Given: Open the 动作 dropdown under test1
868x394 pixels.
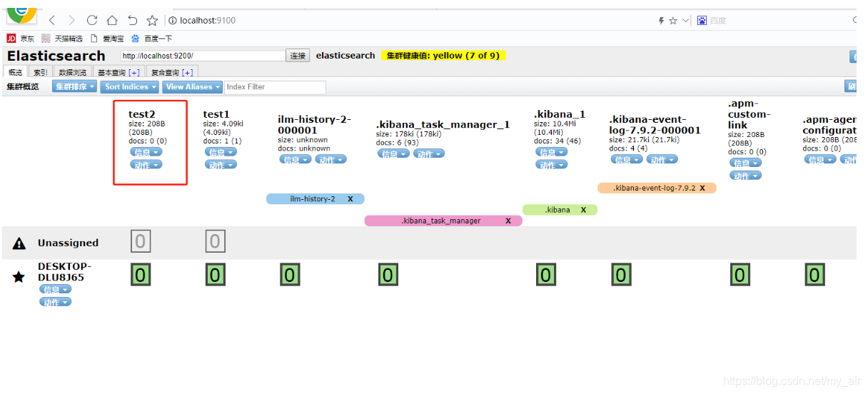Looking at the screenshot, I should pos(221,165).
